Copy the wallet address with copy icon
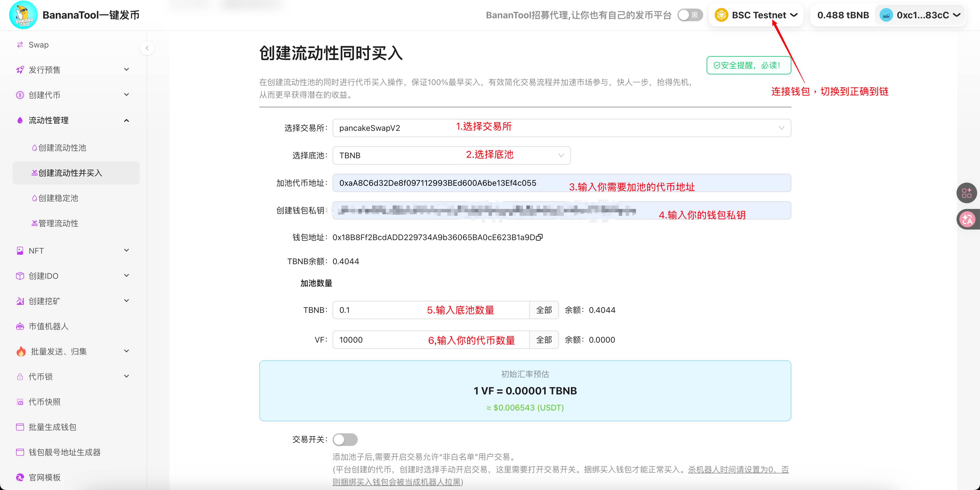 tap(539, 237)
